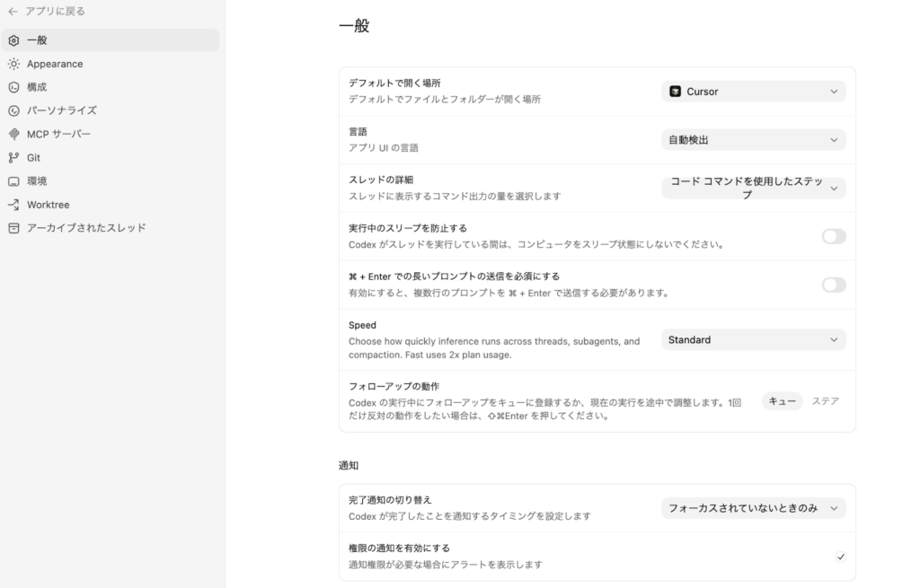Image resolution: width=920 pixels, height=588 pixels.
Task: Click the Git branch icon
Action: tap(13, 156)
